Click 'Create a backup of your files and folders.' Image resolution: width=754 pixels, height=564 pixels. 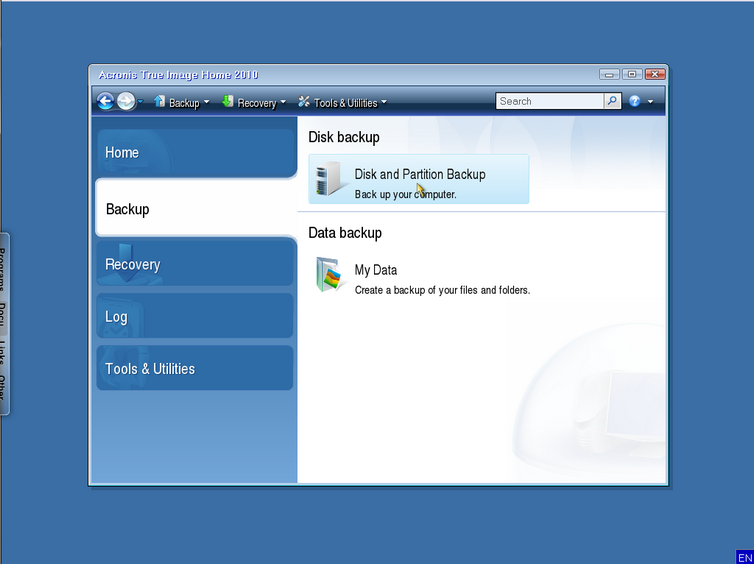442,290
